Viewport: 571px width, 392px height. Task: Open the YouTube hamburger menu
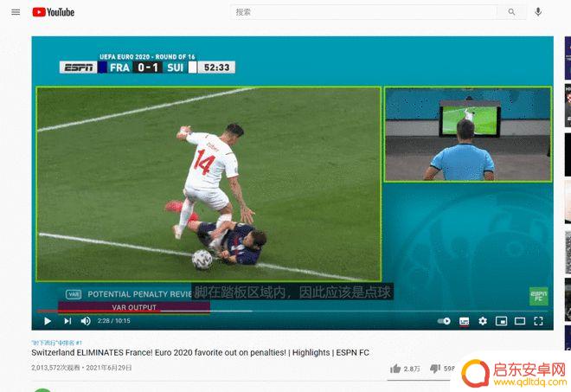(16, 12)
